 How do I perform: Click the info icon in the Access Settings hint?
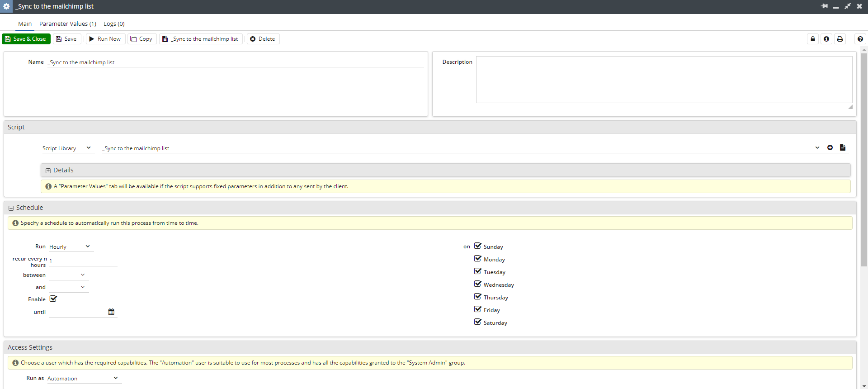tap(15, 363)
